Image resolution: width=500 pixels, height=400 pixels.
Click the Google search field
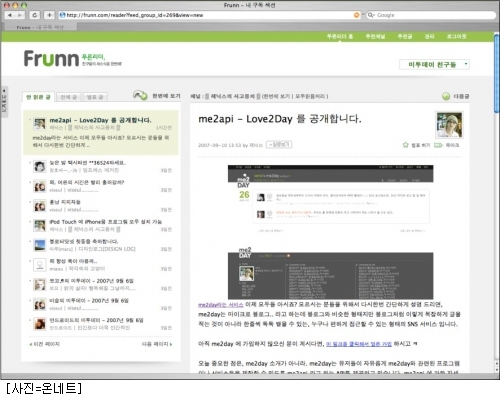click(431, 15)
